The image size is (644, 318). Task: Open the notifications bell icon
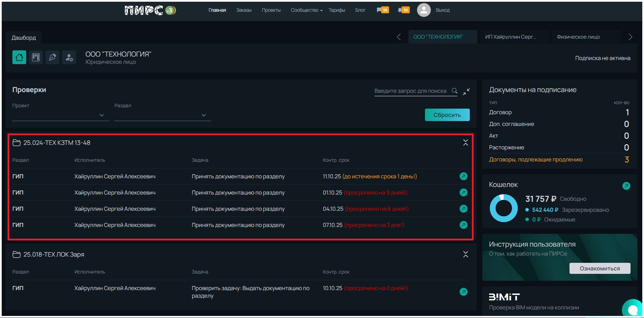(403, 10)
